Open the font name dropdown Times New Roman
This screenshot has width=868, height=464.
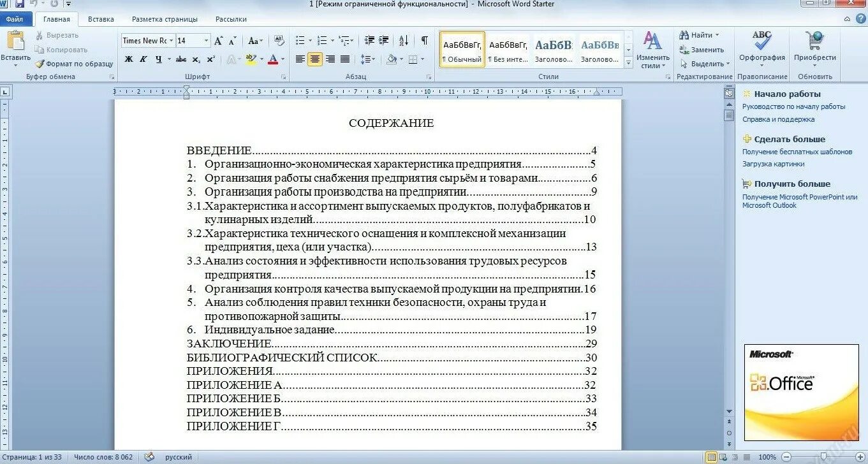172,41
